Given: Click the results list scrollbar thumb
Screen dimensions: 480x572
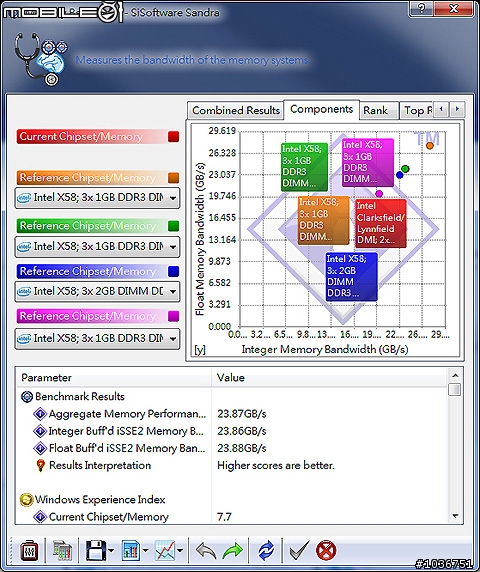Looking at the screenshot, I should point(455,389).
